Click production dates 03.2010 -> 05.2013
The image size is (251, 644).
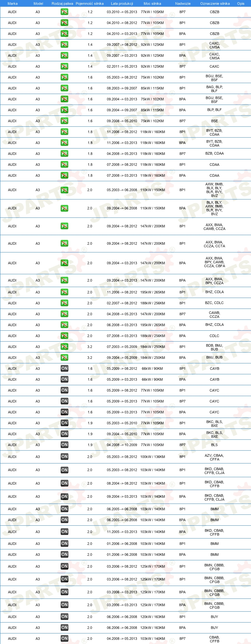pyautogui.click(x=122, y=12)
